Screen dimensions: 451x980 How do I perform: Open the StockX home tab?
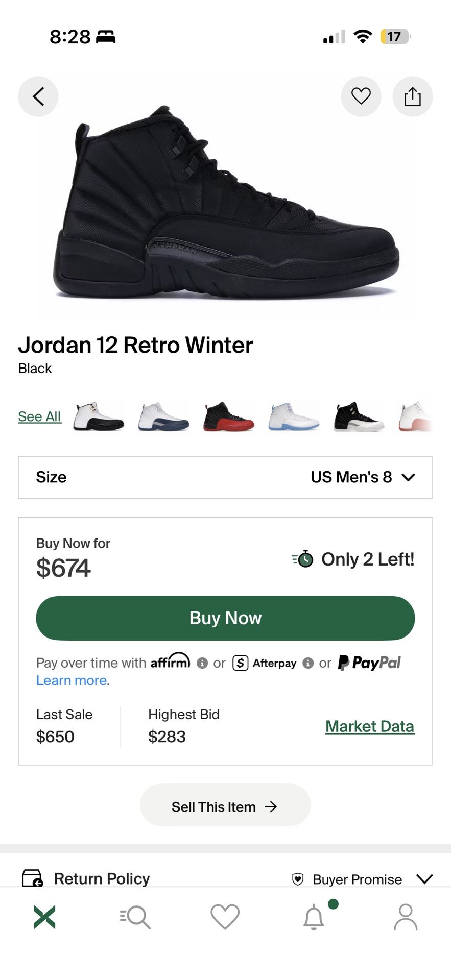point(44,917)
